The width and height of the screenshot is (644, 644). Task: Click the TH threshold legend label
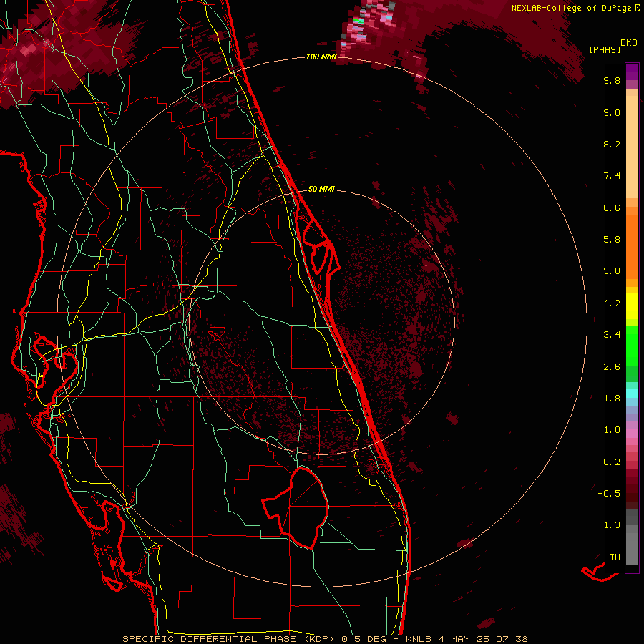pyautogui.click(x=615, y=557)
